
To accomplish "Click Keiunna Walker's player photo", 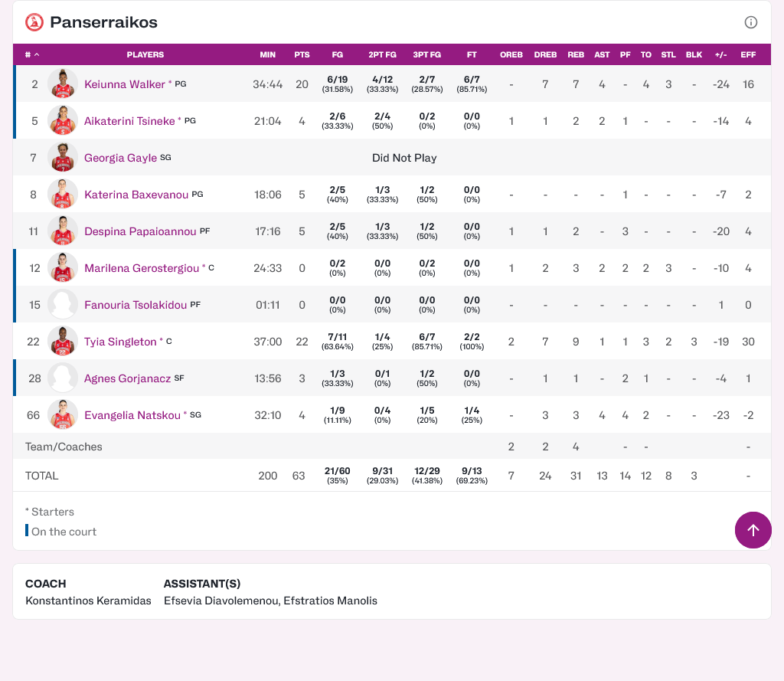I will tap(63, 84).
